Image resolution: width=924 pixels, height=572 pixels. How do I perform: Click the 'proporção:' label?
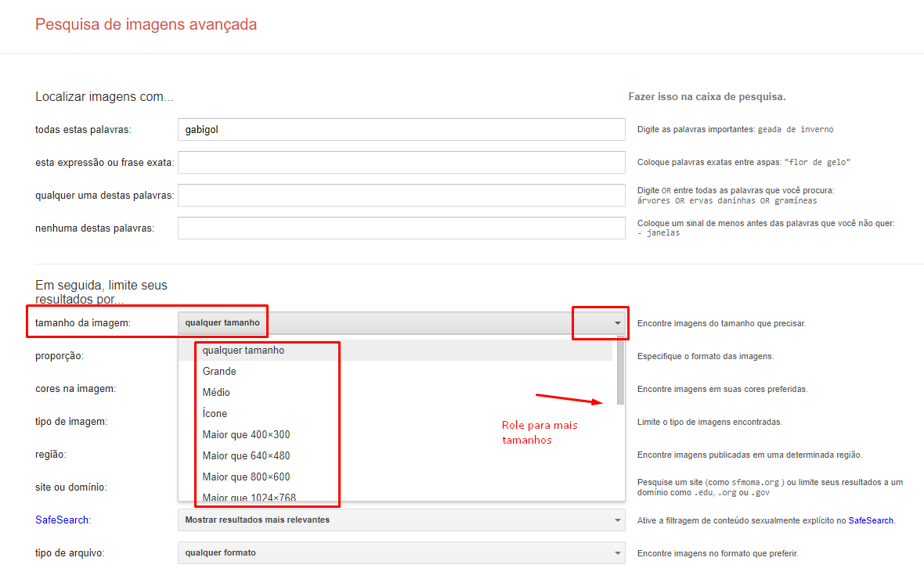pyautogui.click(x=60, y=356)
